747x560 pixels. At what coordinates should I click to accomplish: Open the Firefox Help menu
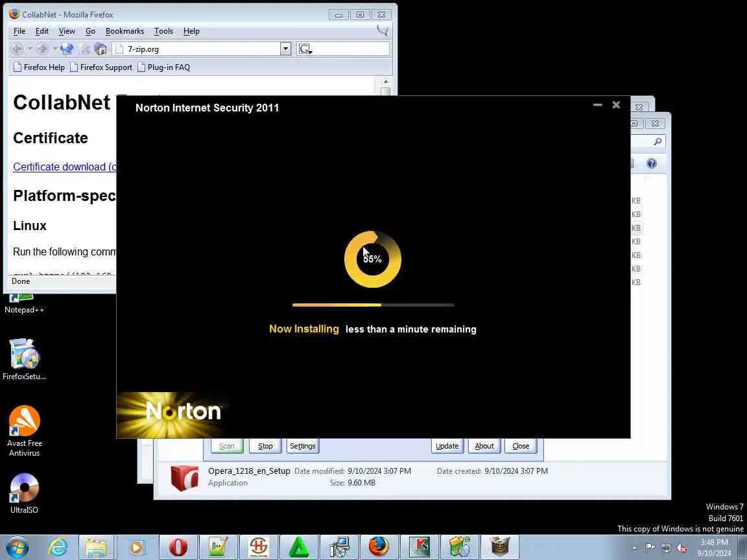pyautogui.click(x=191, y=31)
